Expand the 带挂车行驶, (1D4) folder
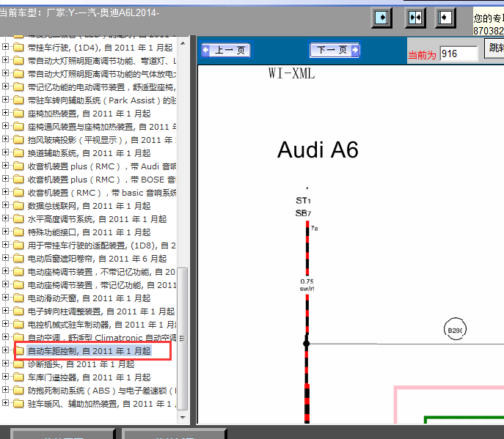 5,47
